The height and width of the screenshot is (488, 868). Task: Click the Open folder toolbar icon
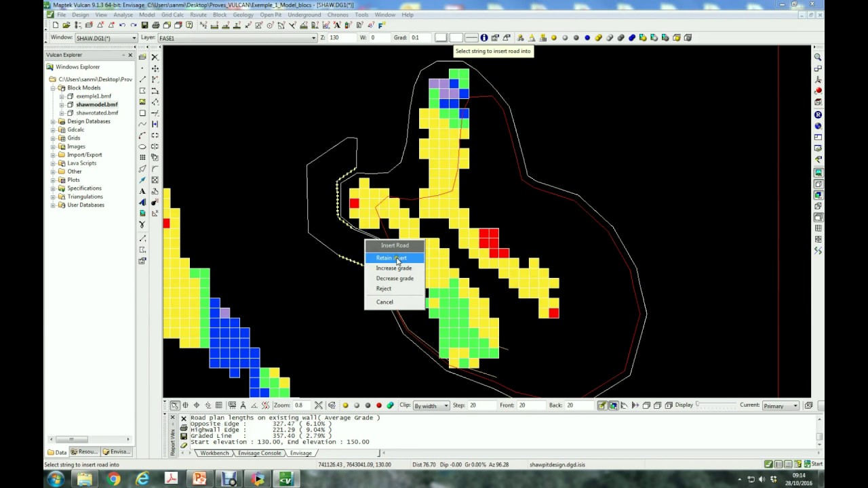point(66,25)
